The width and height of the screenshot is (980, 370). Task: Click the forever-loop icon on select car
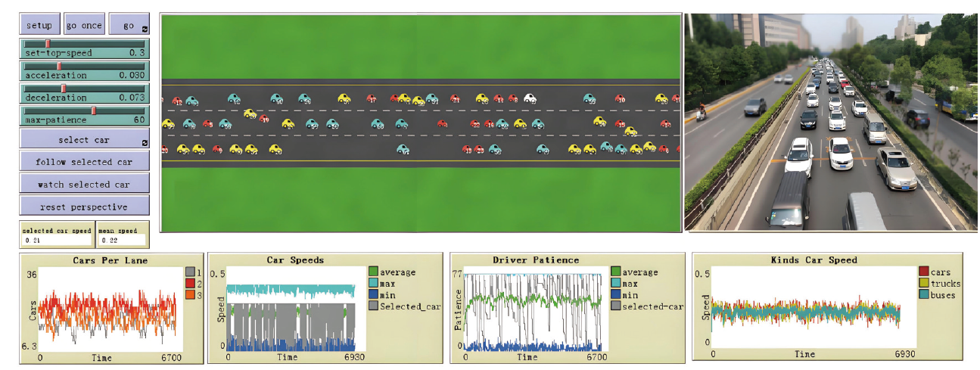pyautogui.click(x=145, y=143)
